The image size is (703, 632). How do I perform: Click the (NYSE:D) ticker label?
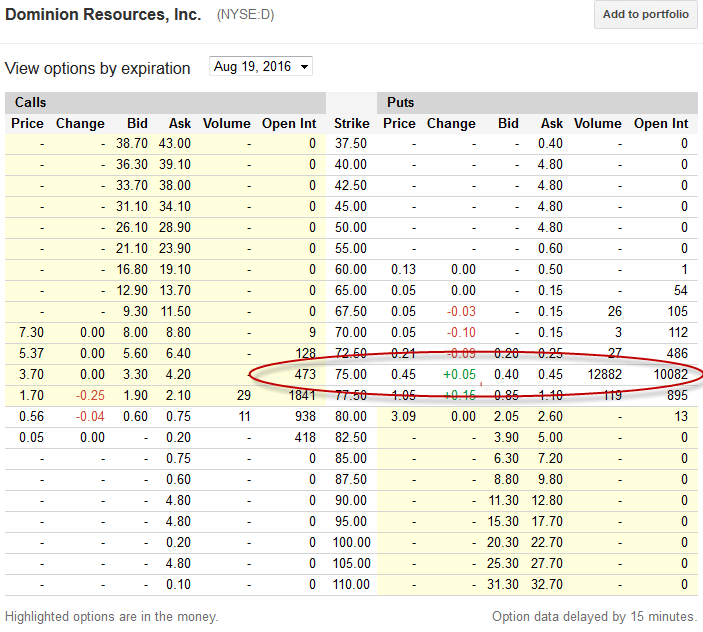(x=245, y=15)
